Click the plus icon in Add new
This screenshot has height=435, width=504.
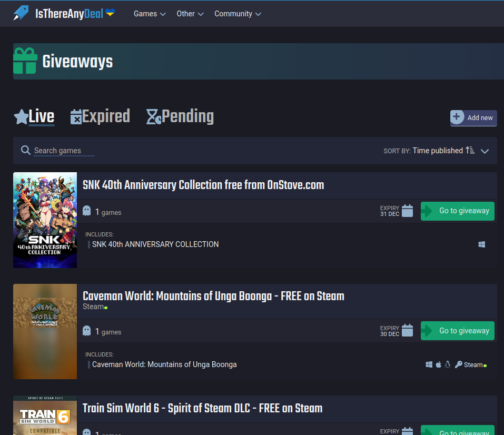pyautogui.click(x=457, y=117)
